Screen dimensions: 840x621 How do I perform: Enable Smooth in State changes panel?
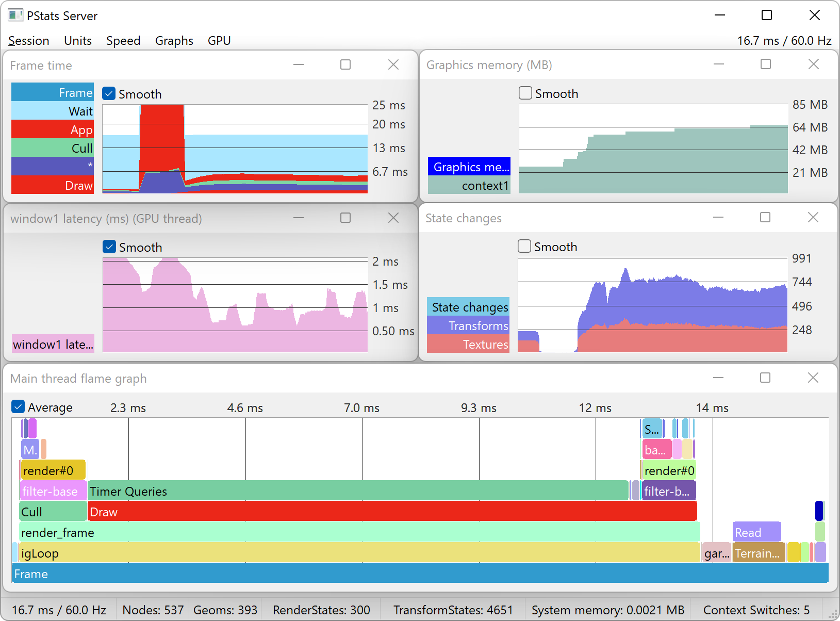tap(524, 247)
